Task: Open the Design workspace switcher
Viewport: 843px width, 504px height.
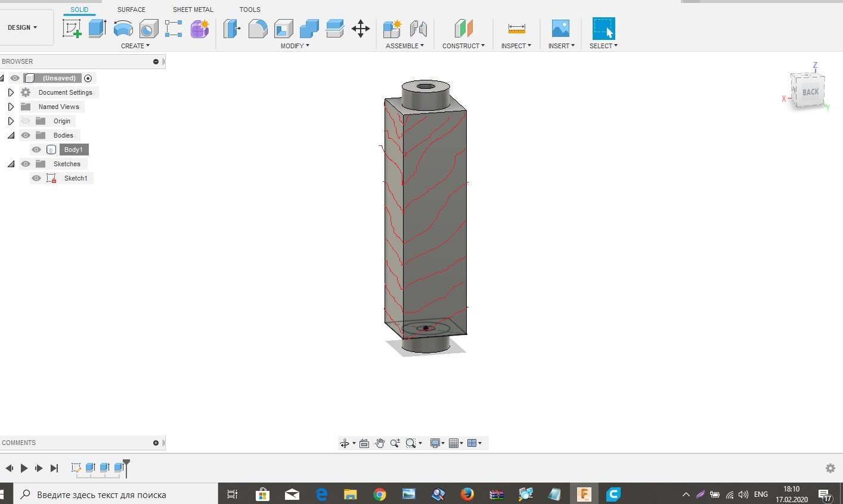Action: point(20,27)
